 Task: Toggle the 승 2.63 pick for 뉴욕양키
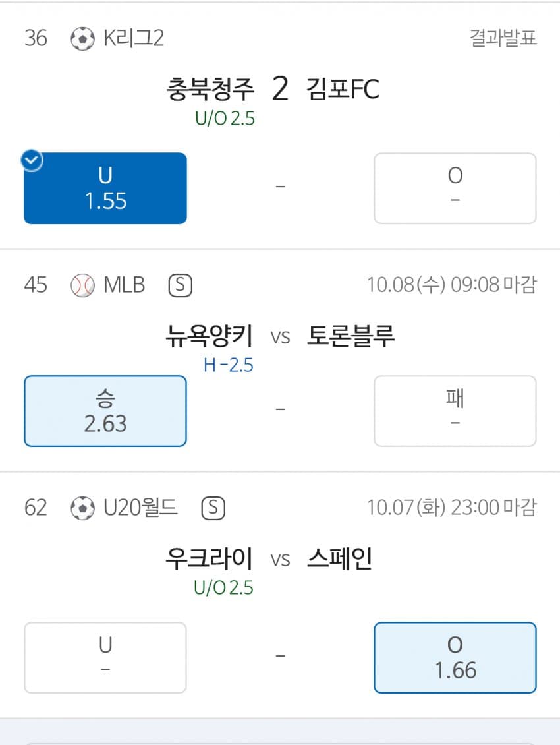pyautogui.click(x=105, y=411)
